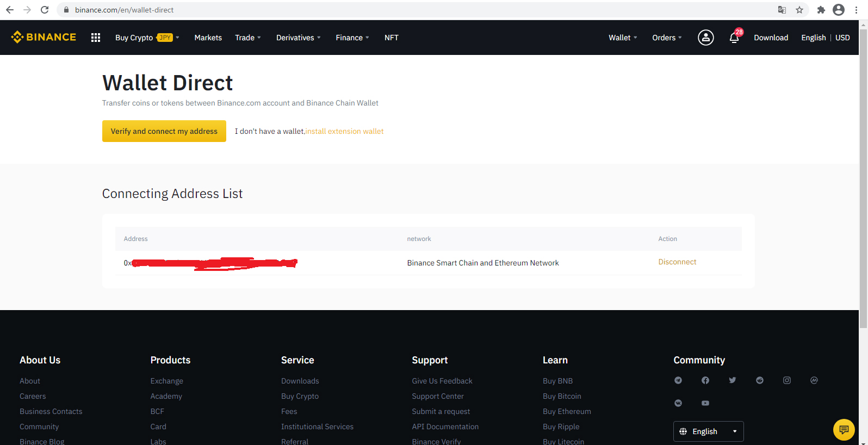Open Exchange link under Products
This screenshot has width=868, height=445.
point(167,381)
